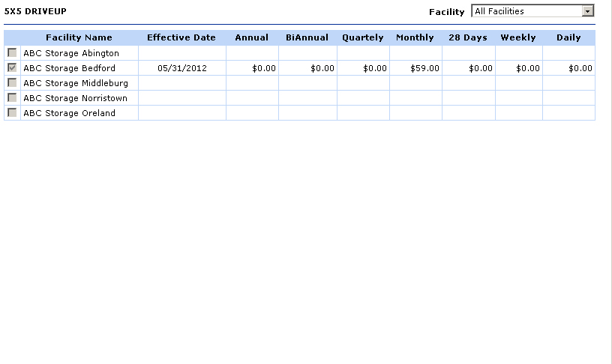Click the BiAnnual column header
This screenshot has width=612, height=364.
coord(307,37)
